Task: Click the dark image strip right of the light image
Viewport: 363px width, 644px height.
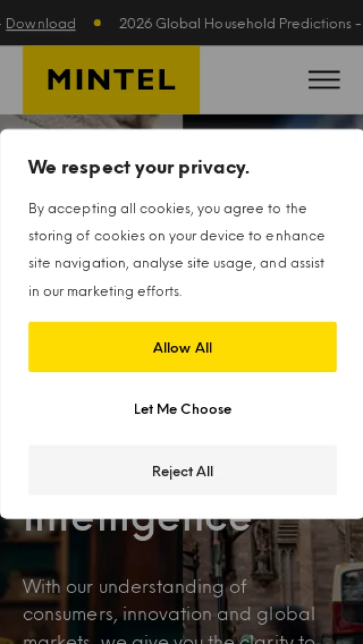Action: click(272, 121)
